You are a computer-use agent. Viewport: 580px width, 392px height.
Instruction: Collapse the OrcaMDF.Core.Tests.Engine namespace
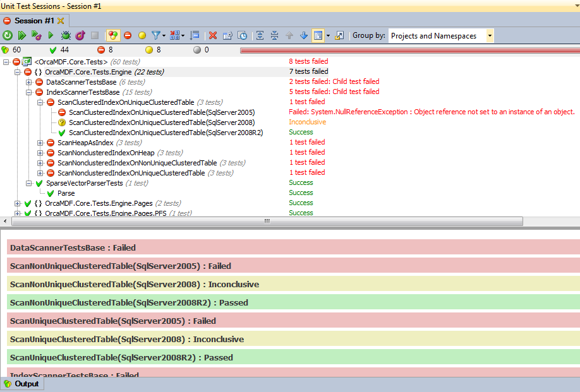pos(18,72)
